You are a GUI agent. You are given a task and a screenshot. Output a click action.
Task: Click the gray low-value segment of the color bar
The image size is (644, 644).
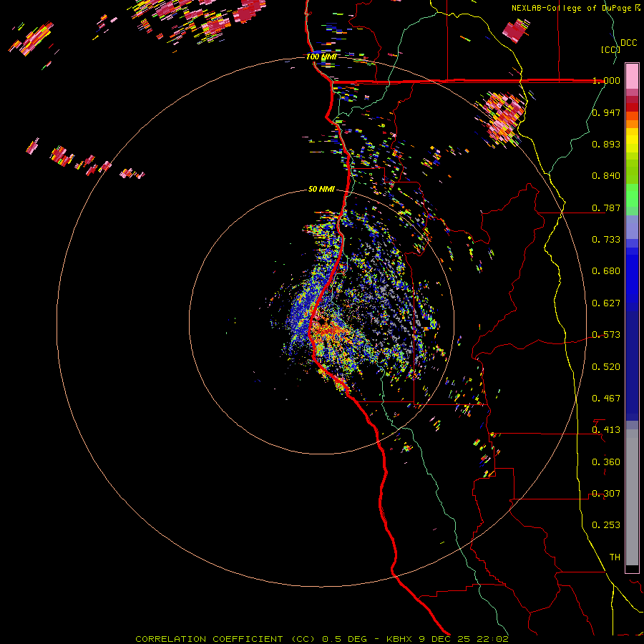point(632,497)
